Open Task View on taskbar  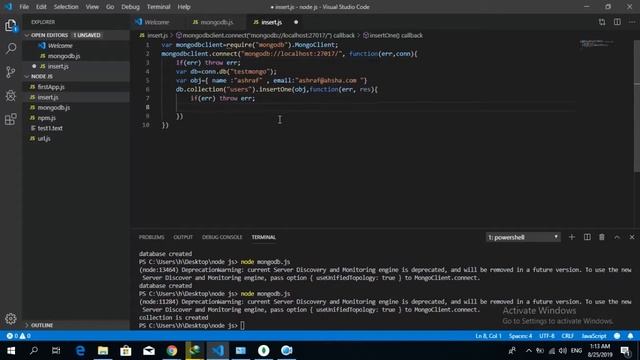[56, 351]
